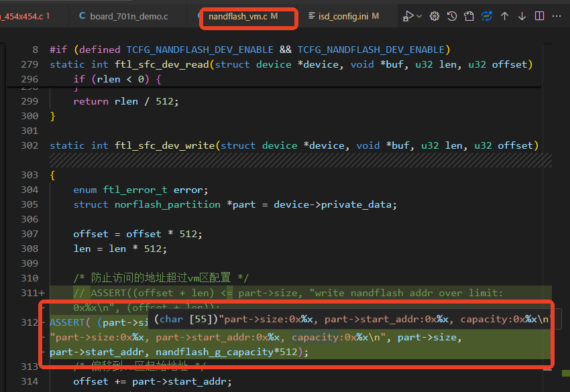Click the empty line 306 in the editor
The height and width of the screenshot is (392, 570).
(x=300, y=219)
